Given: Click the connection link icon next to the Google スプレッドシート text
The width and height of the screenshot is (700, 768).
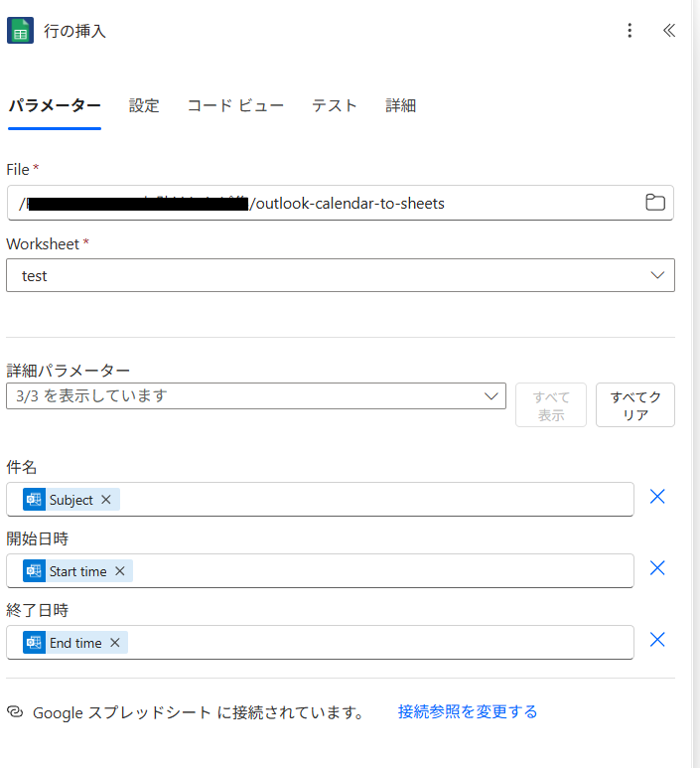Looking at the screenshot, I should click(15, 711).
